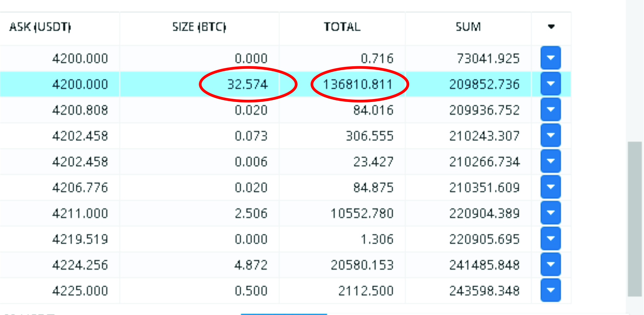Viewport: 644px width, 315px height.
Task: Sort by the SIZE (BTC) column header
Action: click(x=199, y=27)
